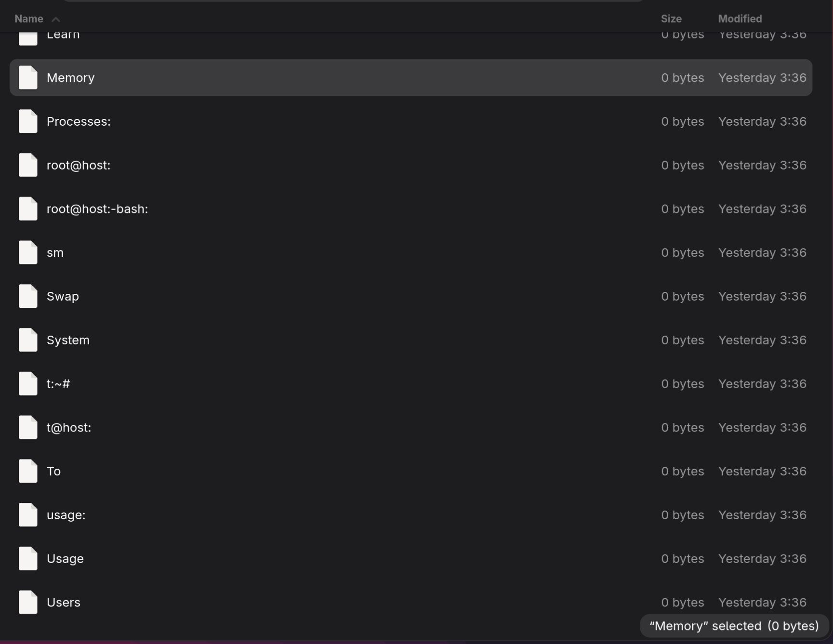Select the file named sm
The width and height of the screenshot is (833, 644).
click(55, 253)
